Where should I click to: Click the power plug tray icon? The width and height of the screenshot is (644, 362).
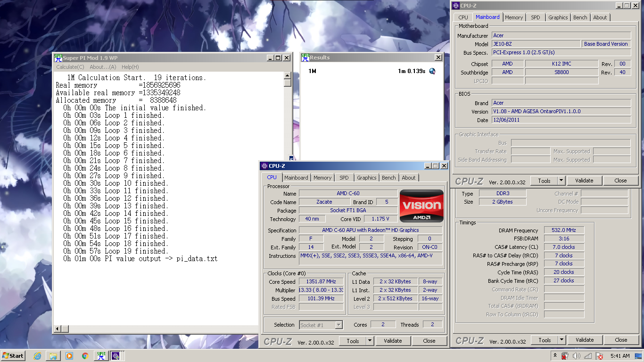point(566,356)
